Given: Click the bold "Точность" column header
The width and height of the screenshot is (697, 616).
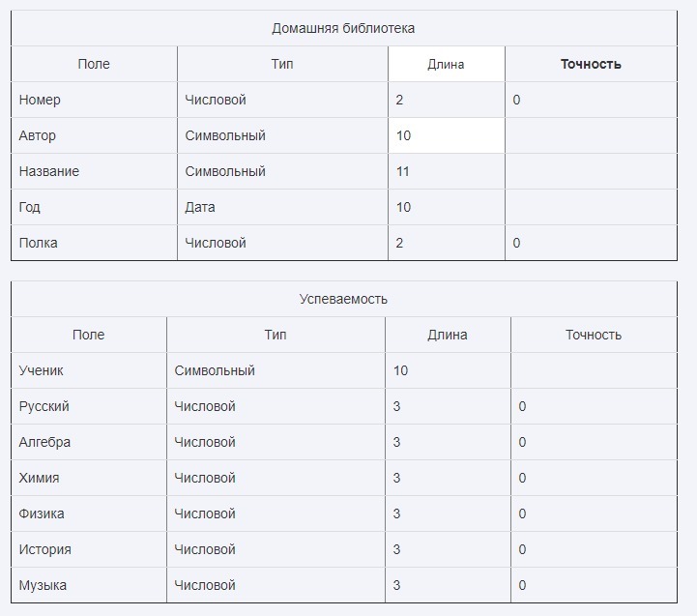Looking at the screenshot, I should (591, 65).
